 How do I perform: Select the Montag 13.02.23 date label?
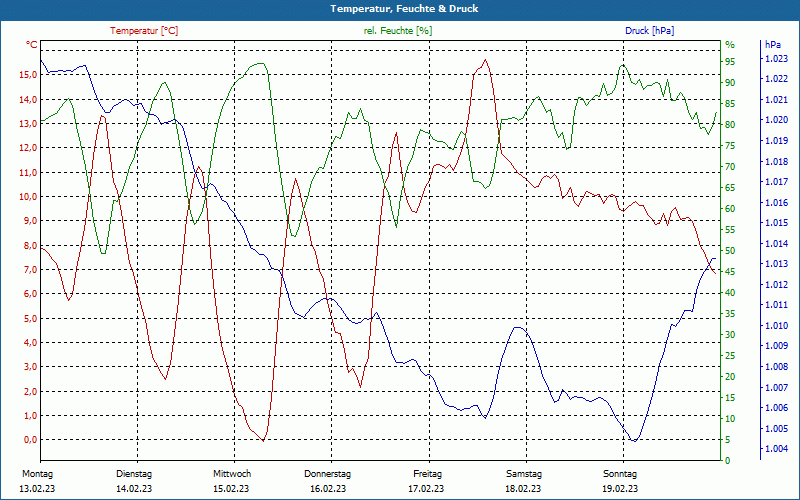(37, 481)
